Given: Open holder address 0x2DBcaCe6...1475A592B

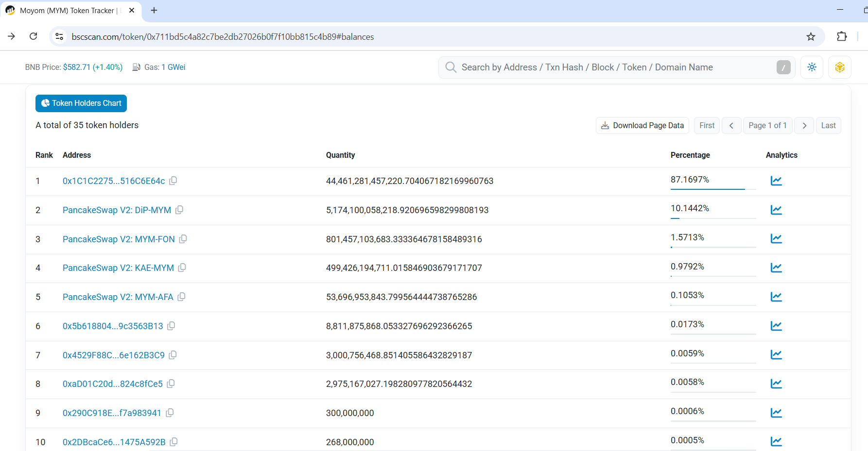Looking at the screenshot, I should (114, 442).
